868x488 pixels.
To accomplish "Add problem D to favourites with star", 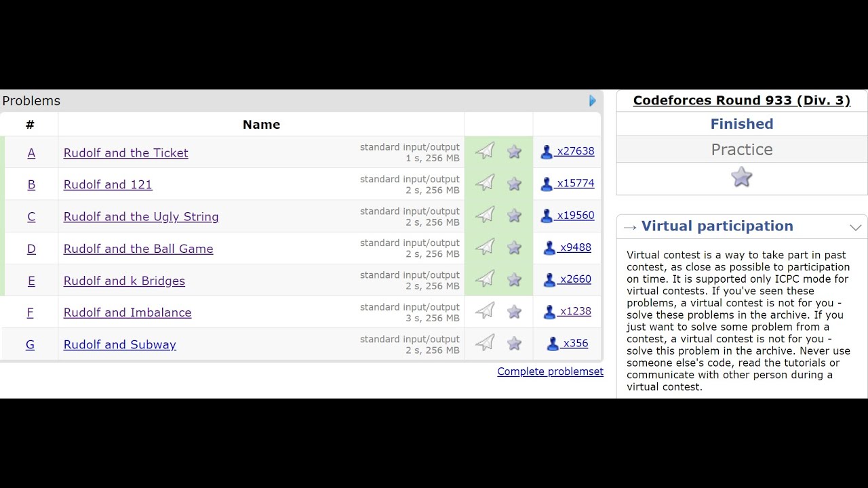I will point(515,247).
